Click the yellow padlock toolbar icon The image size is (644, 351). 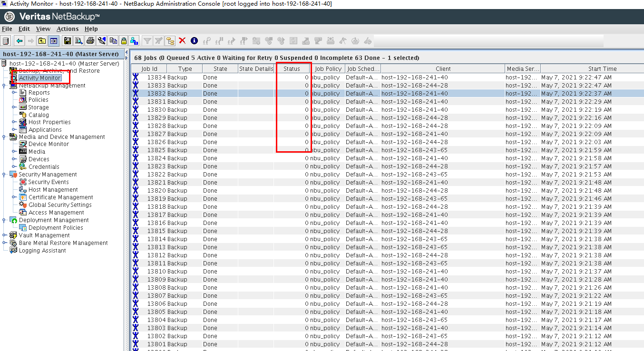point(124,41)
